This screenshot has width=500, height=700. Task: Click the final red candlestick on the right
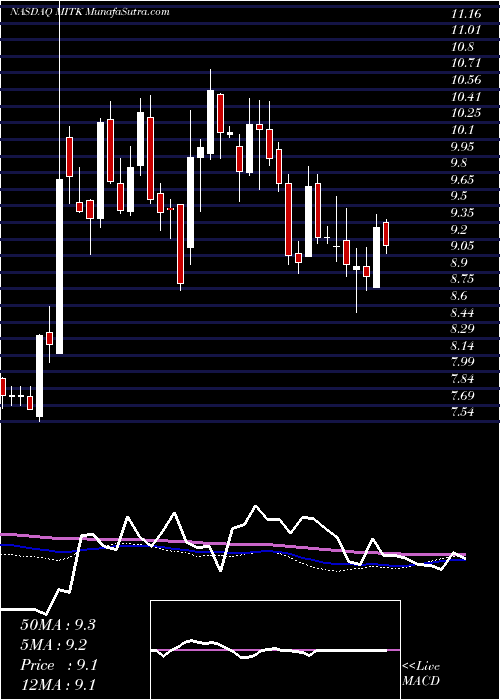386,234
